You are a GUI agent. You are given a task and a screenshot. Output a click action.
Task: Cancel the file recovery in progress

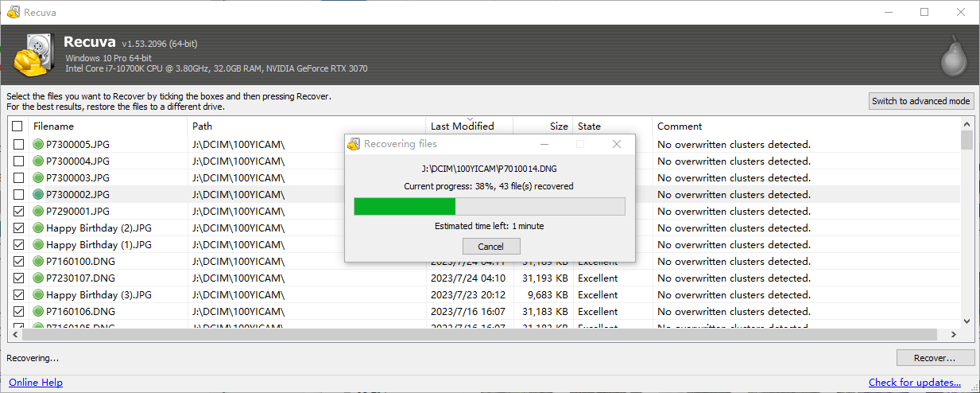(x=490, y=247)
